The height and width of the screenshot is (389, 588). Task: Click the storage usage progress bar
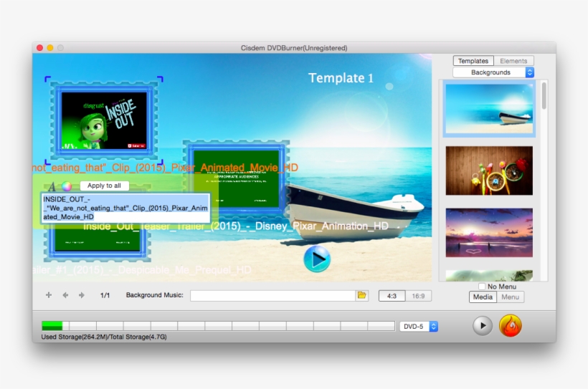click(218, 326)
